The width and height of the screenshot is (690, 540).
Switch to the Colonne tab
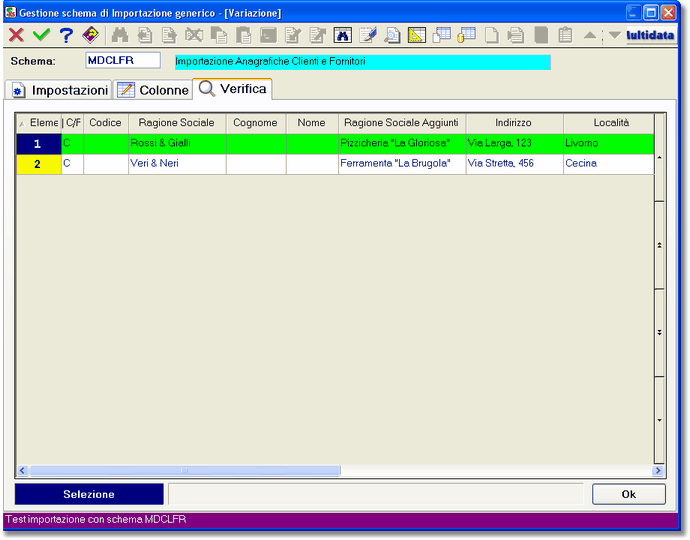click(x=153, y=90)
